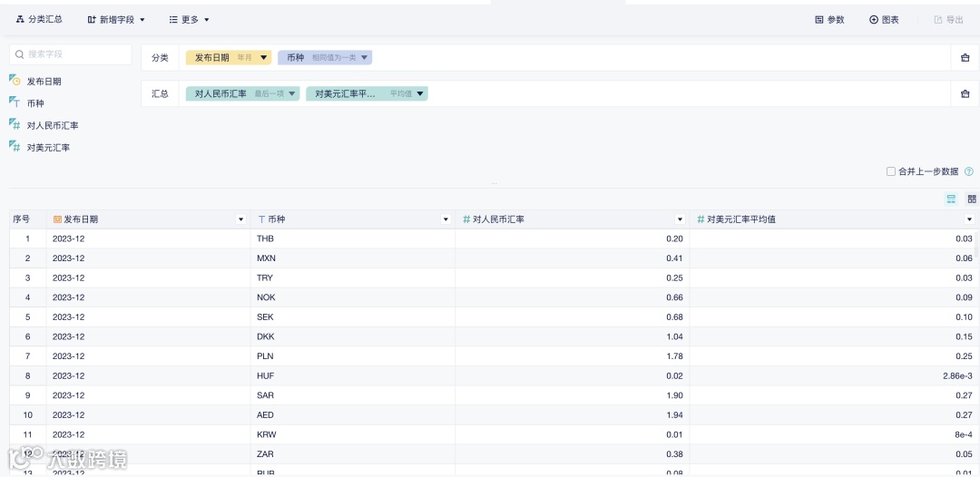
Task: Click the SAR currency cell
Action: [353, 395]
